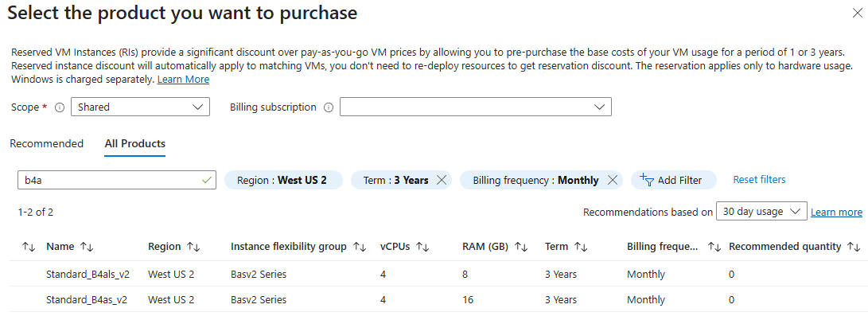Viewport: 868px width, 316px height.
Task: Sort by Billing frequency column arrows
Action: point(714,247)
